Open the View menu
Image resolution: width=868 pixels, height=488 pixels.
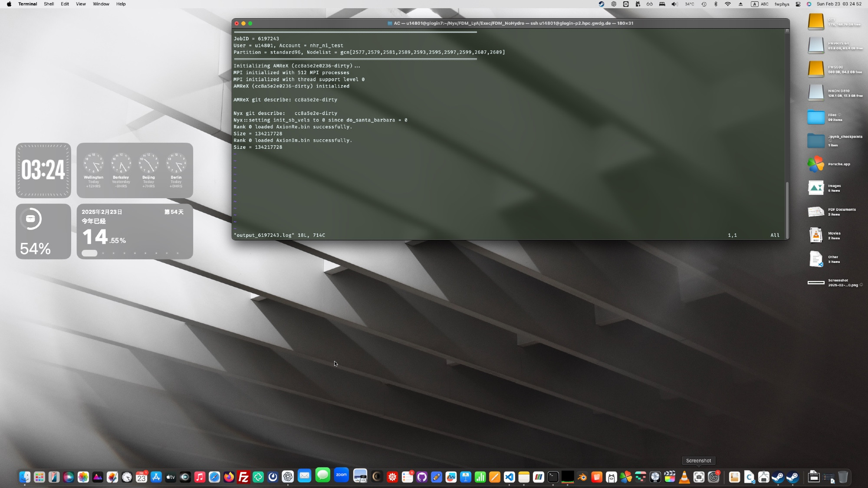pyautogui.click(x=81, y=4)
